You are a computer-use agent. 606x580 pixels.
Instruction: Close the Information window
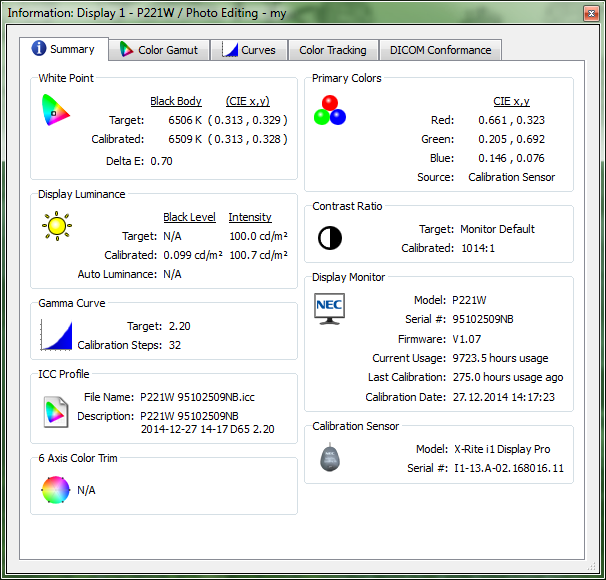[x=591, y=14]
